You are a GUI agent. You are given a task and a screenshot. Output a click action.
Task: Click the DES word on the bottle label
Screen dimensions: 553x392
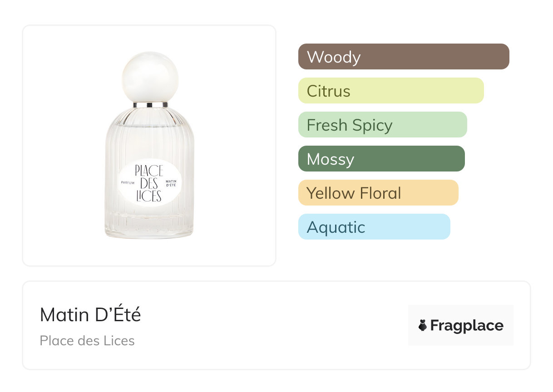click(149, 183)
